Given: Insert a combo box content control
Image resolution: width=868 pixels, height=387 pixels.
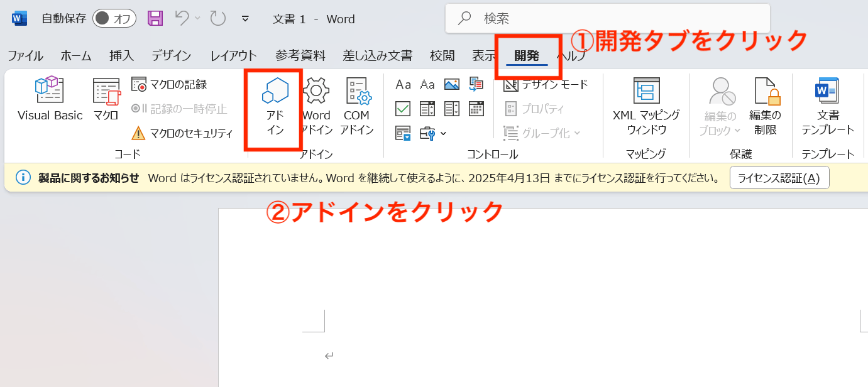Looking at the screenshot, I should [x=427, y=108].
